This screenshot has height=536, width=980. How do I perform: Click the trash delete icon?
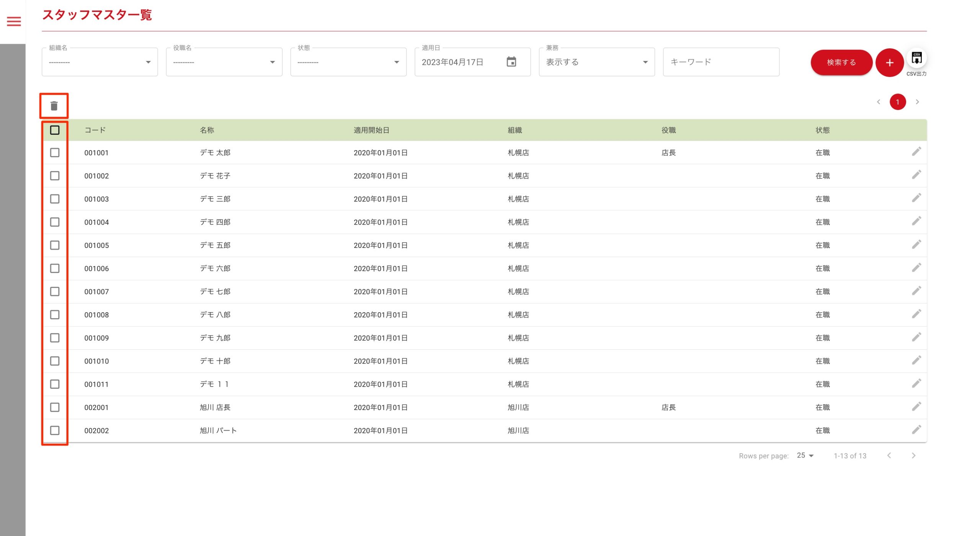(54, 106)
